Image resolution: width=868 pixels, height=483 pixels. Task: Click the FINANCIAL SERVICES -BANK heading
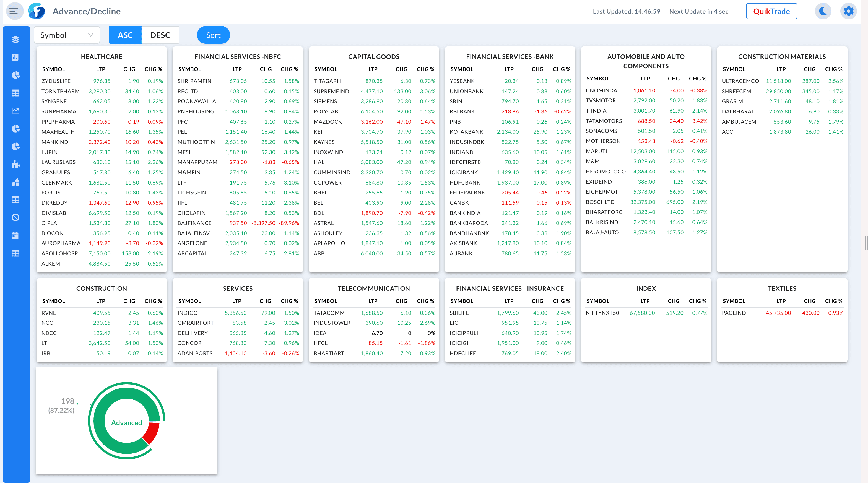pos(510,57)
